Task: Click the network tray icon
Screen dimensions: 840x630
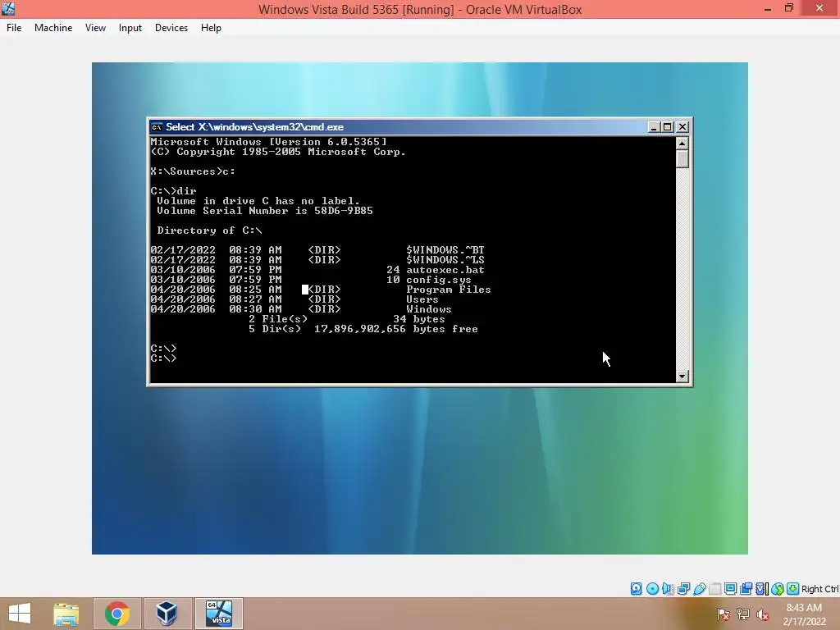Action: 743,614
